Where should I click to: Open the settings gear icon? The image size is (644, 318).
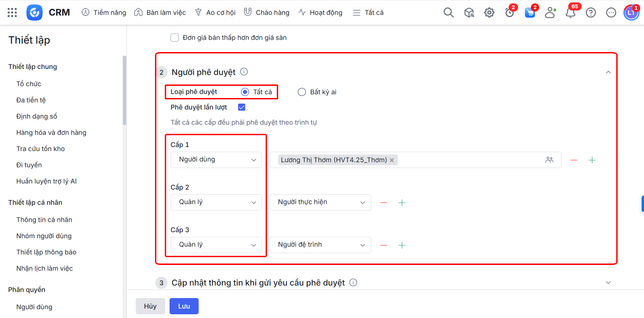[x=489, y=13]
